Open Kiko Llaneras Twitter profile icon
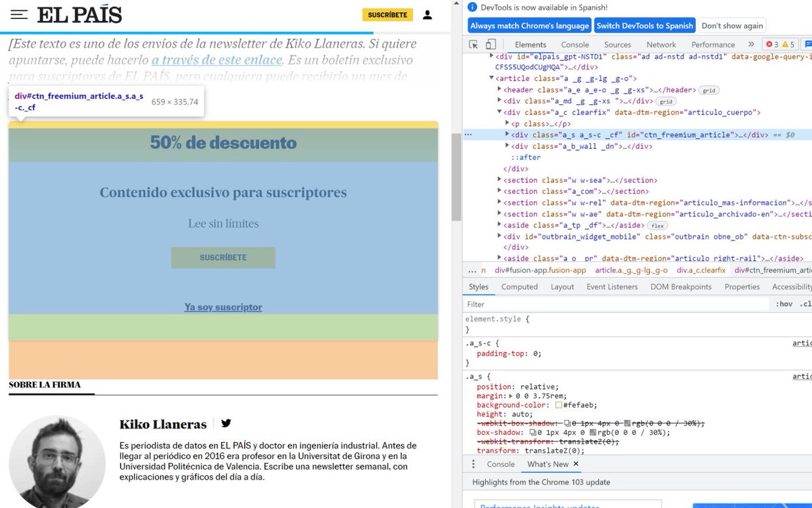Viewport: 812px width, 508px height. [x=226, y=423]
